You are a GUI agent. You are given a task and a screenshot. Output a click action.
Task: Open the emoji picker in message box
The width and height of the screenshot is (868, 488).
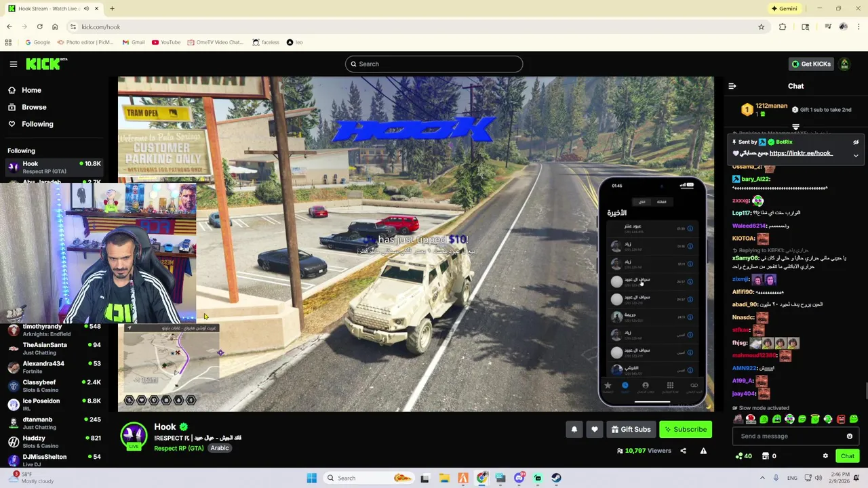849,436
